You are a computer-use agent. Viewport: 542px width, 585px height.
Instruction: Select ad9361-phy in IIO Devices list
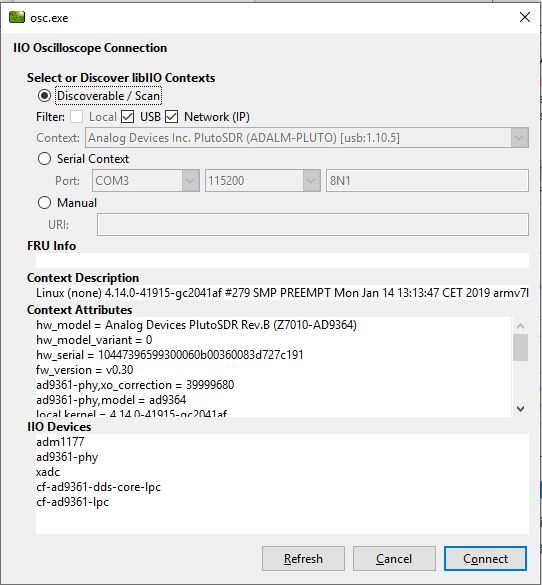click(x=67, y=457)
